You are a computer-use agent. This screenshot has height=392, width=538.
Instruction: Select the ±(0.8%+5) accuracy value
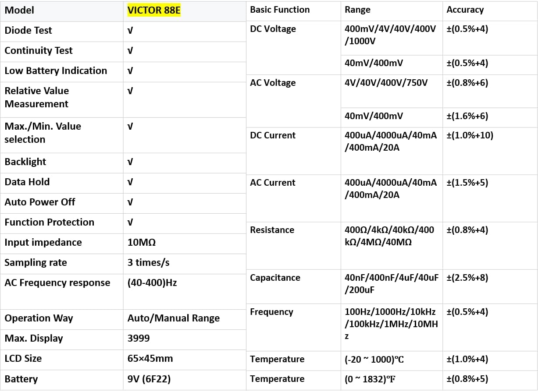[467, 379]
